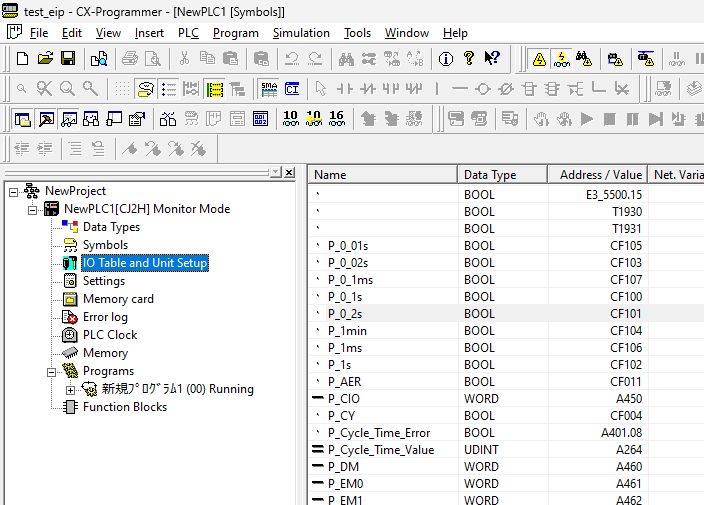Image resolution: width=704 pixels, height=505 pixels.
Task: Click the New file toolbar icon
Action: pyautogui.click(x=22, y=58)
